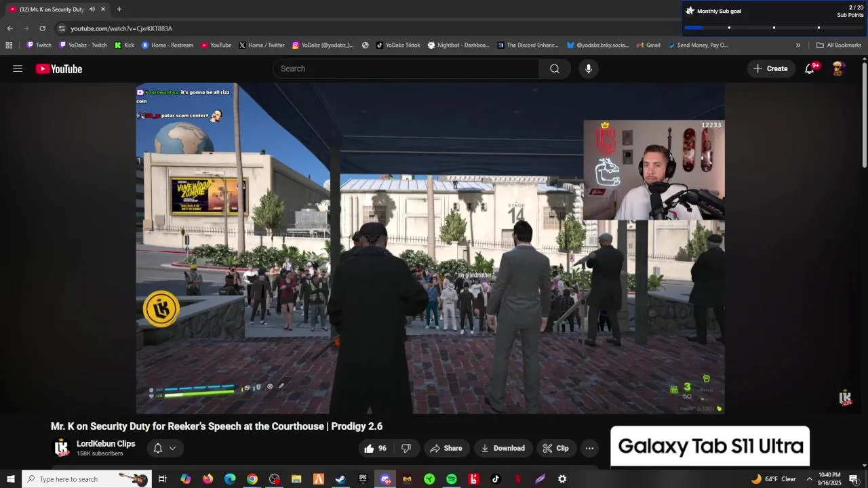Go back using the browser back arrow
This screenshot has height=488, width=868.
click(x=9, y=28)
